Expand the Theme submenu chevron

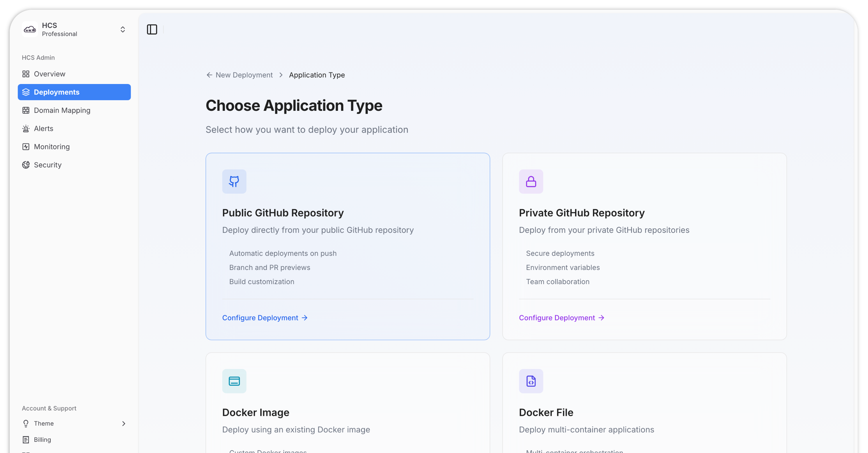point(124,423)
